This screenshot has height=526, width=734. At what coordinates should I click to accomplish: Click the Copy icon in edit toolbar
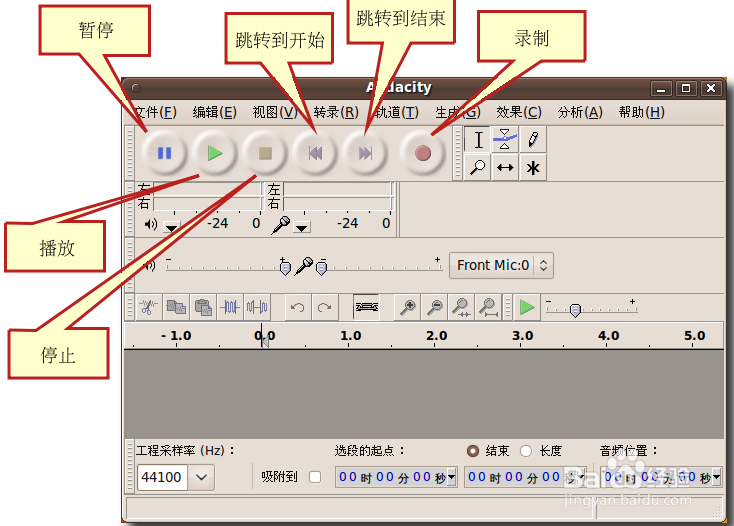click(x=176, y=307)
